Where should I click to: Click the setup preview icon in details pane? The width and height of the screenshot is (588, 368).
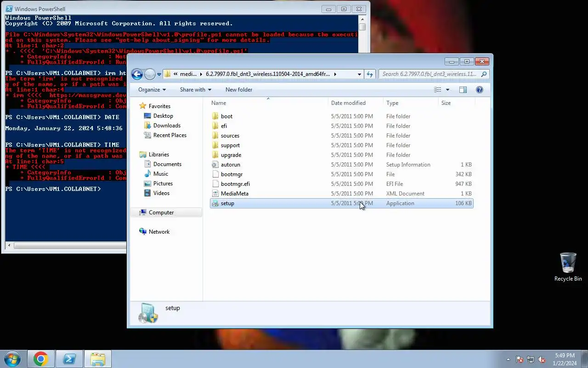[148, 313]
